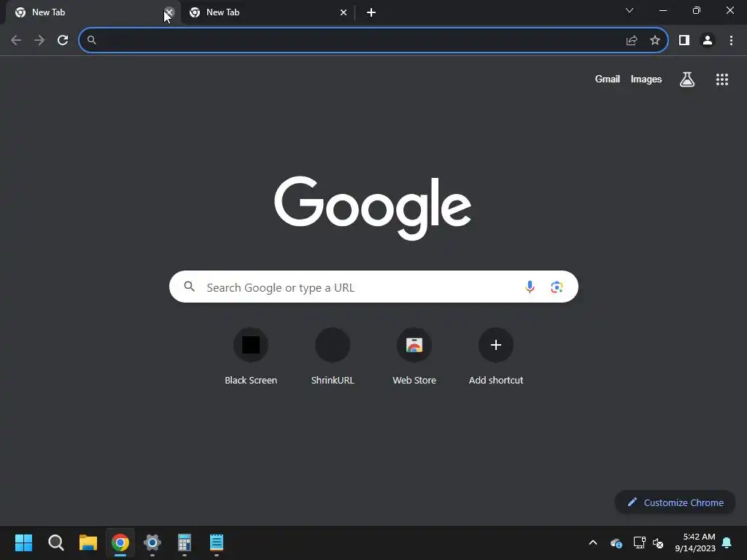This screenshot has width=747, height=560.
Task: Click the forward navigation arrow
Action: 39,41
